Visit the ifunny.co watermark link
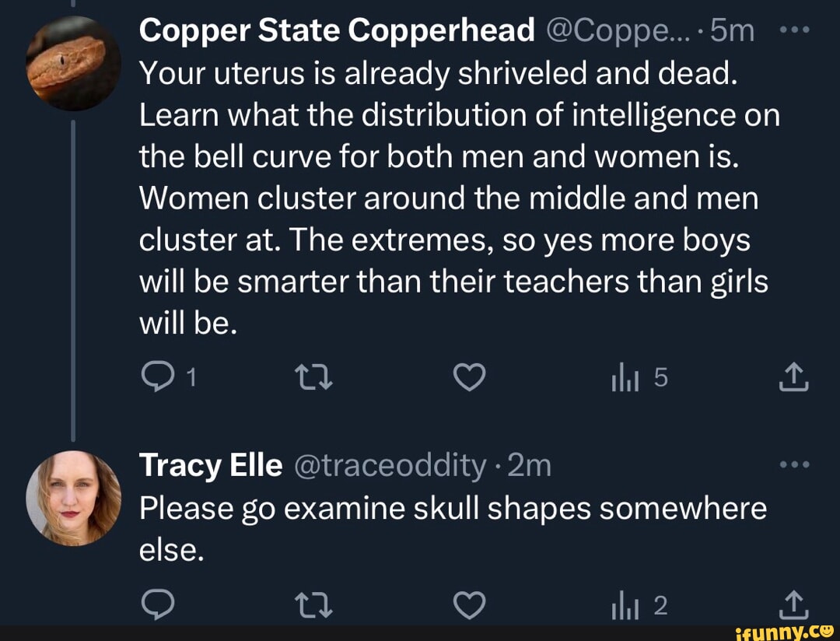Screen dimensions: 840x641 click(787, 630)
